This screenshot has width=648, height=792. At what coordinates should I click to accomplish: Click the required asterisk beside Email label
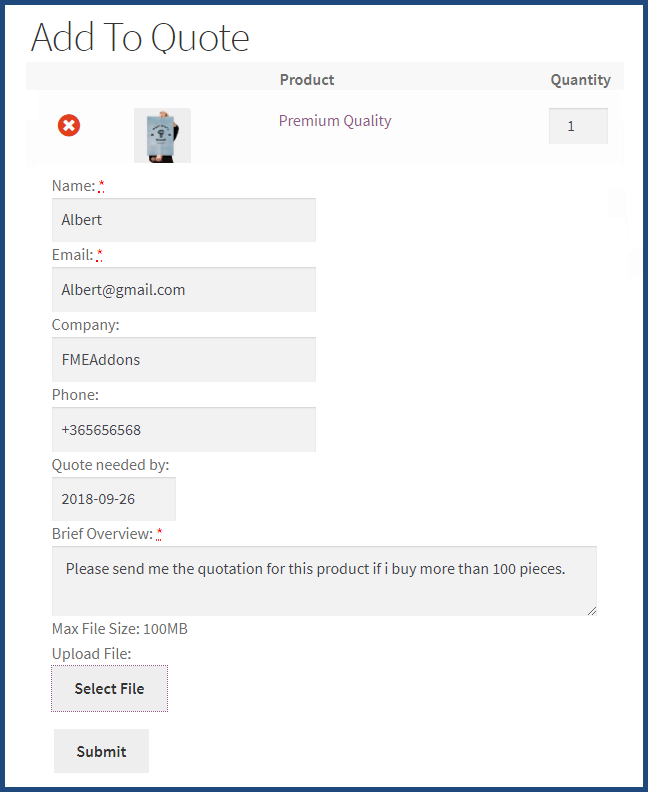99,255
